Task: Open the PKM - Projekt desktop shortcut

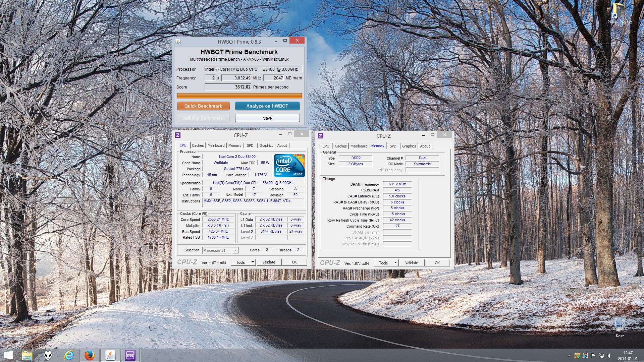Action: [x=620, y=13]
